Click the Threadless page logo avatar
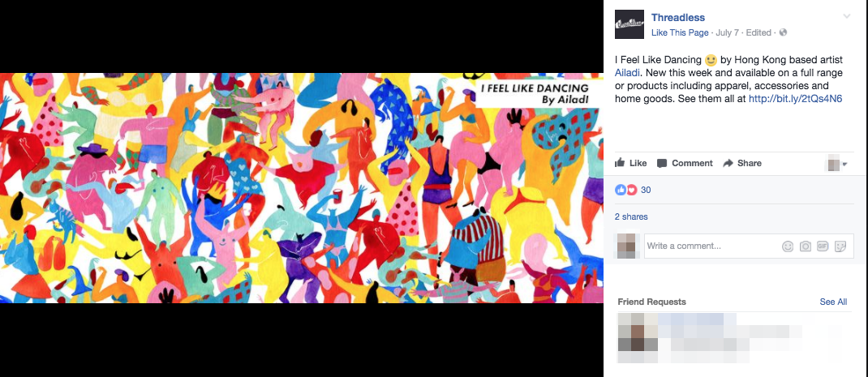 coord(630,24)
